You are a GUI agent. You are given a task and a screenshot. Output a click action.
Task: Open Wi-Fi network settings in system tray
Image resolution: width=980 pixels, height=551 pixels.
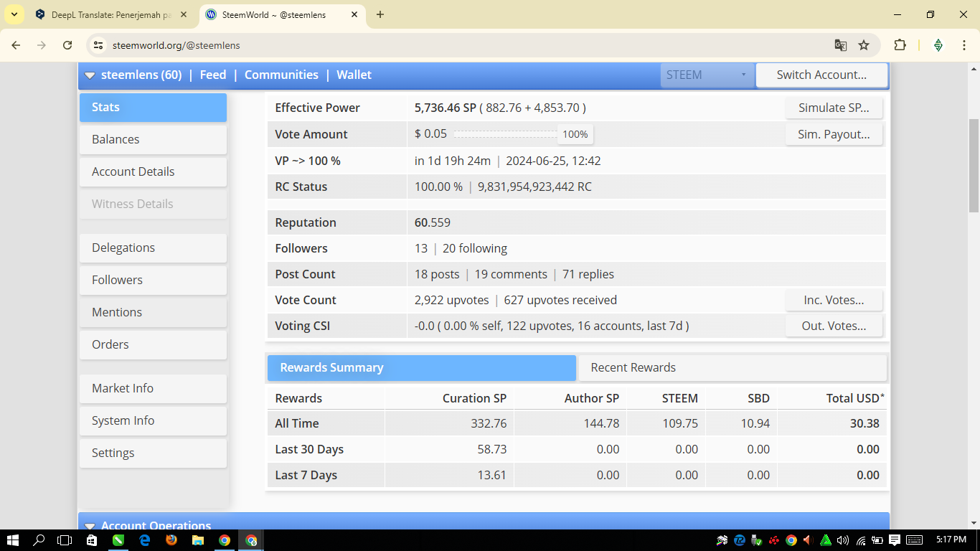(x=860, y=540)
